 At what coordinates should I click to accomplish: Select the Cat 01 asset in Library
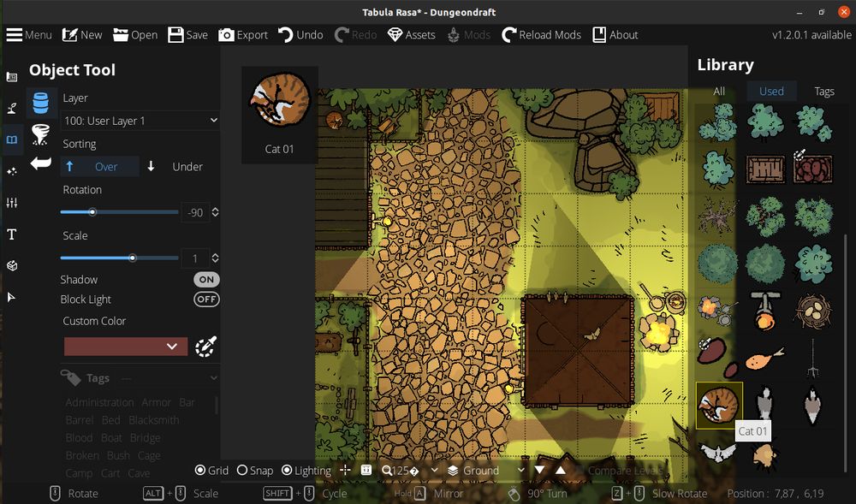tap(719, 406)
